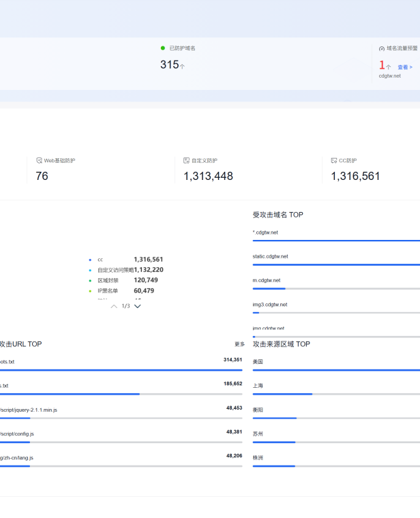This screenshot has height=518, width=420.
Task: Select the 区域封禁 legend entry
Action: (x=108, y=281)
